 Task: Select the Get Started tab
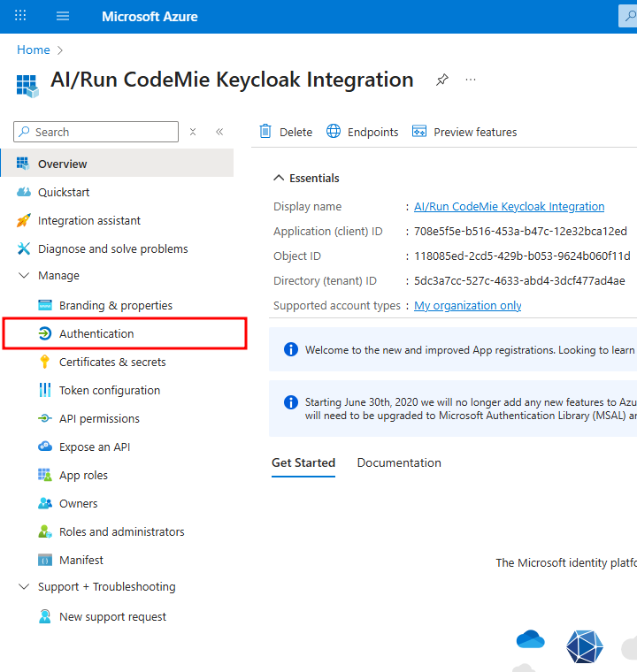click(x=303, y=462)
